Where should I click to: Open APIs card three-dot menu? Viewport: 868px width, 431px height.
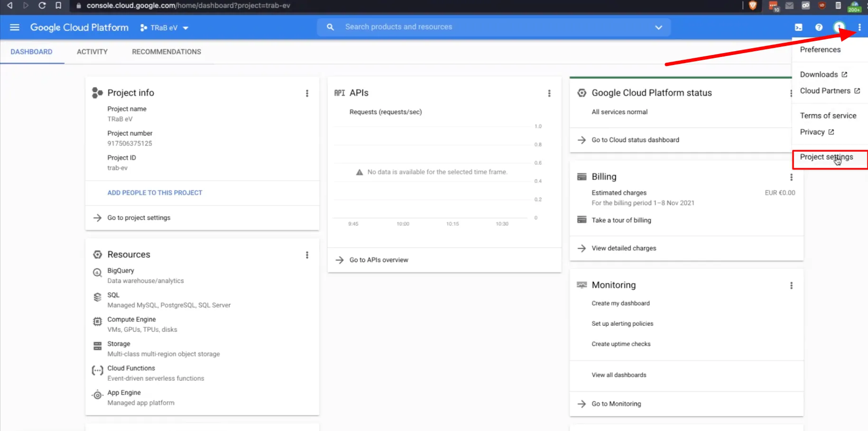(x=549, y=93)
